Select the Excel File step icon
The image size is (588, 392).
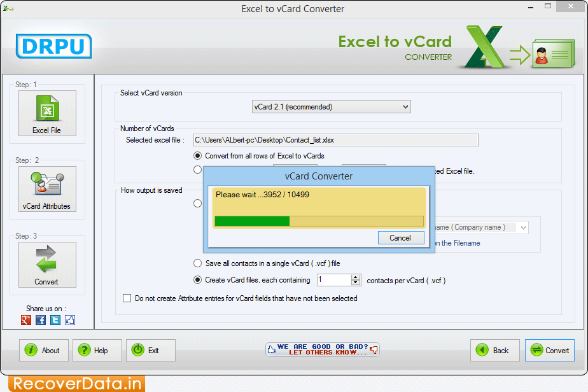(x=47, y=113)
